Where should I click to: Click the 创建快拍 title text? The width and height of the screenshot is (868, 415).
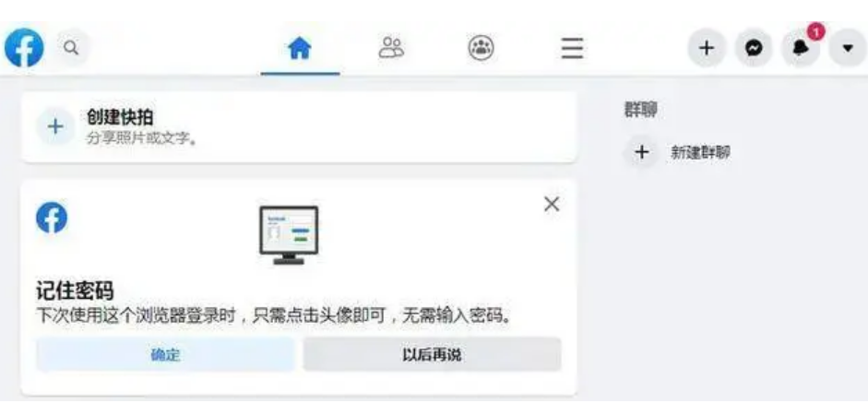[x=120, y=117]
